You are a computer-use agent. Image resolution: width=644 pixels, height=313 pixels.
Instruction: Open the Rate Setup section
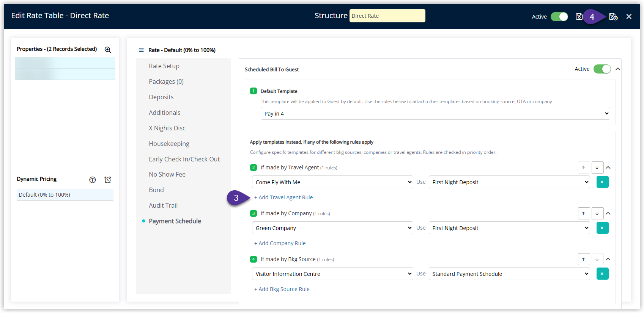coord(164,66)
